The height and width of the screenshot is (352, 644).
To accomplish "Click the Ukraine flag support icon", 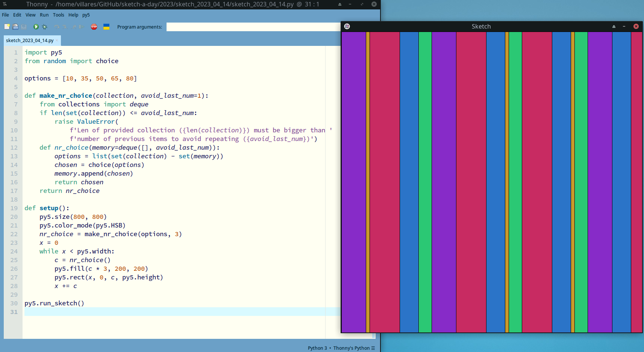I will [106, 27].
